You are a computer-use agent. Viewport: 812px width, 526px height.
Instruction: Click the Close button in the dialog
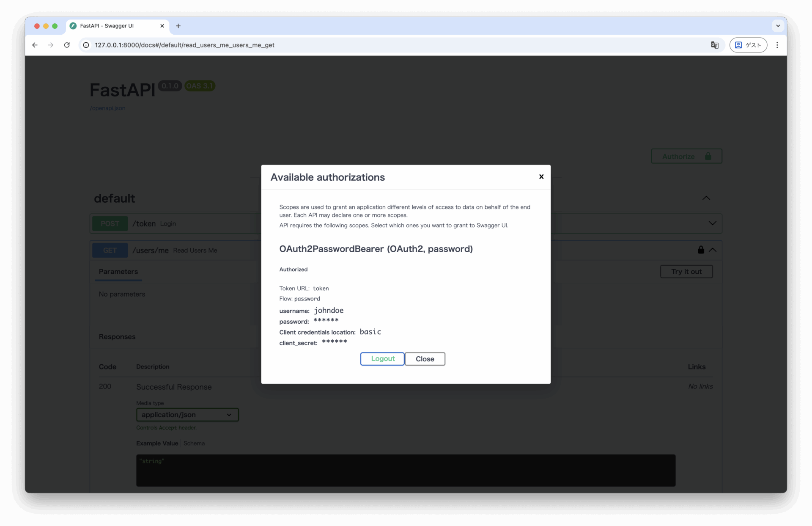(425, 359)
